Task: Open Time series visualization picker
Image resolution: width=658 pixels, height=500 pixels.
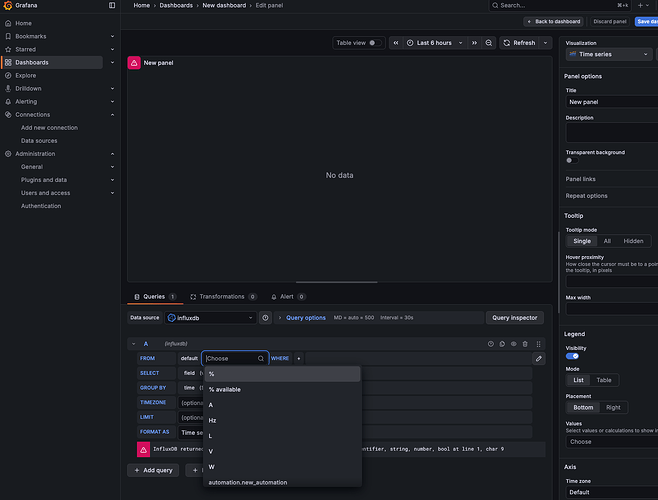Action: pyautogui.click(x=608, y=54)
